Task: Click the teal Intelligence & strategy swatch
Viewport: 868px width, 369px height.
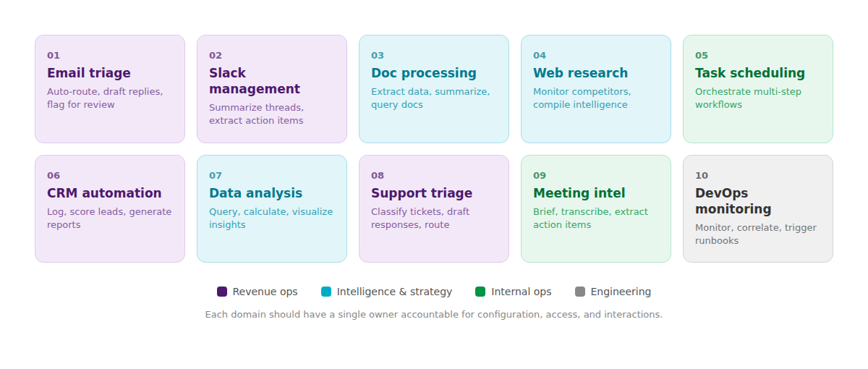Action: coord(326,292)
